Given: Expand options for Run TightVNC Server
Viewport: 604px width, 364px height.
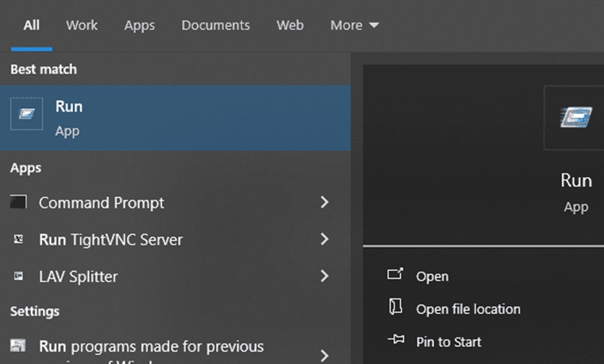Looking at the screenshot, I should tap(324, 239).
